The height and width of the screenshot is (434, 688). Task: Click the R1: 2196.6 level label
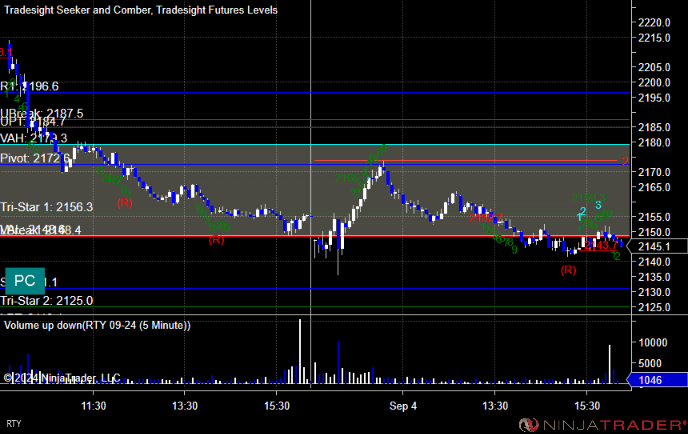click(29, 86)
